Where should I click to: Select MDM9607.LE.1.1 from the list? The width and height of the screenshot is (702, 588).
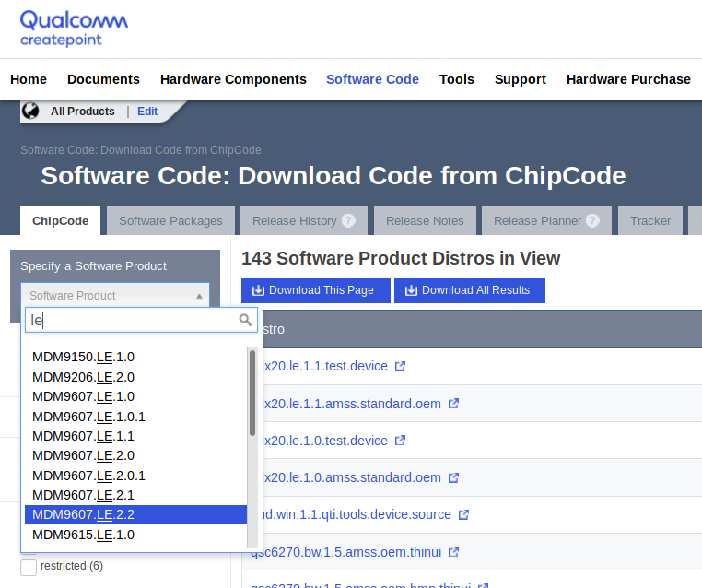click(135, 436)
